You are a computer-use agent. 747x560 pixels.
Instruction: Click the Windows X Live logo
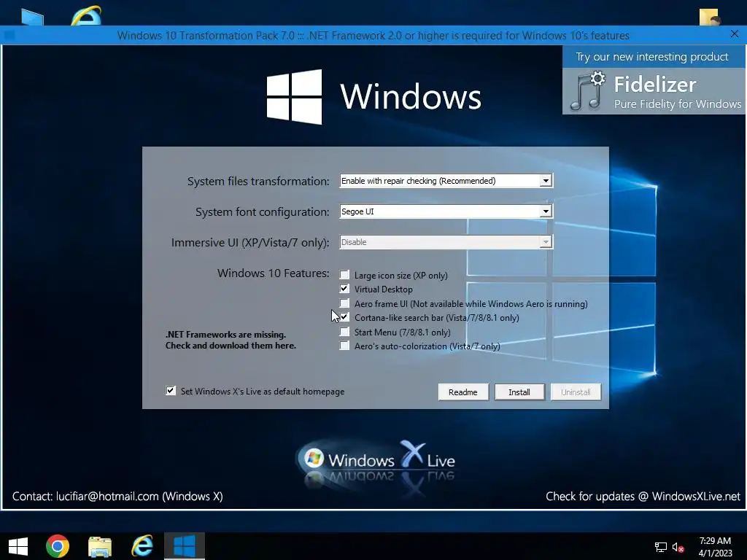tap(376, 460)
